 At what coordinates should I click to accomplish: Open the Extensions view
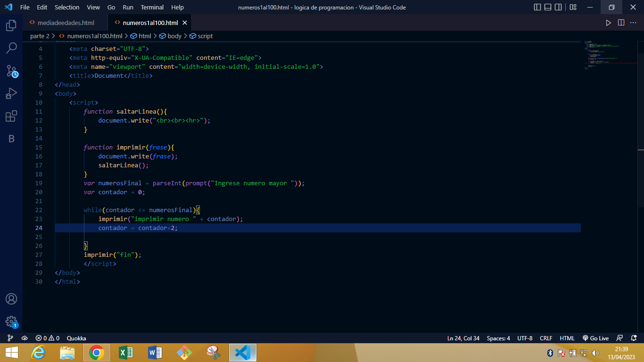[11, 116]
